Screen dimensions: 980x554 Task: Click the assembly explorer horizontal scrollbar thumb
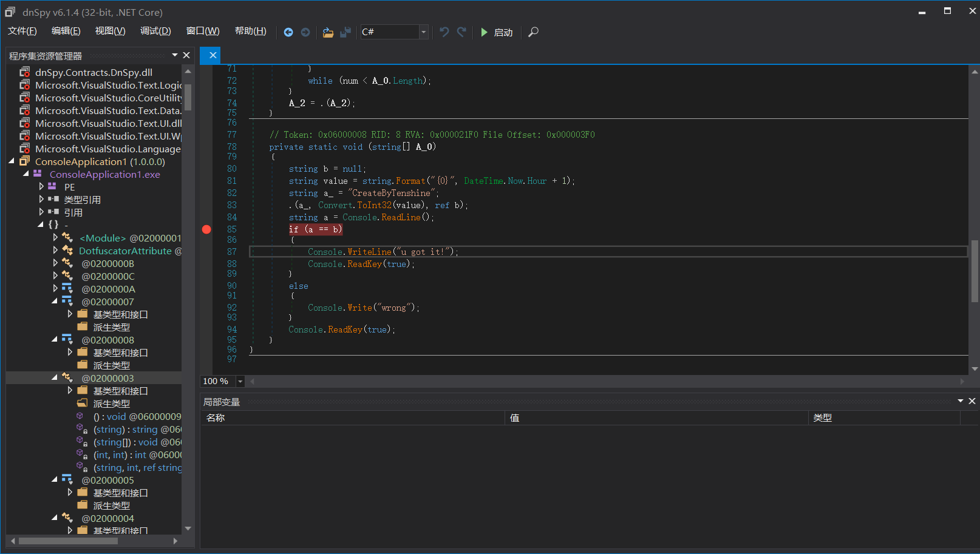tap(68, 541)
